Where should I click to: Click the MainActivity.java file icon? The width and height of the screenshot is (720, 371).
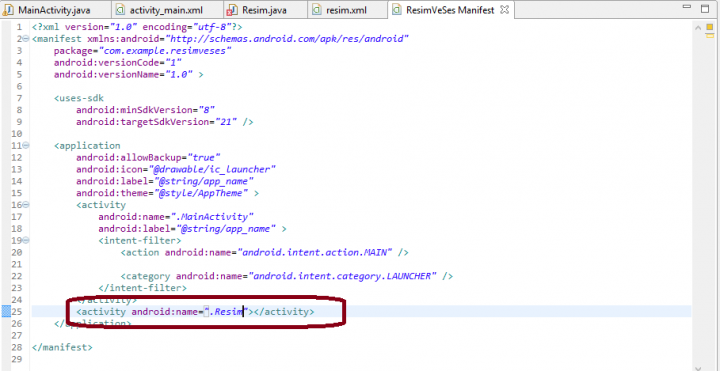pos(9,10)
